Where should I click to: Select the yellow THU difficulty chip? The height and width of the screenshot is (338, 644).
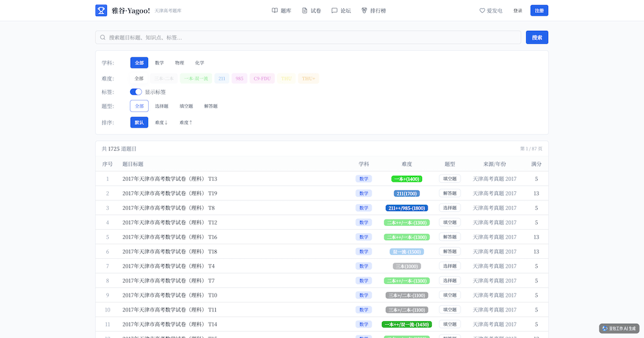click(287, 79)
